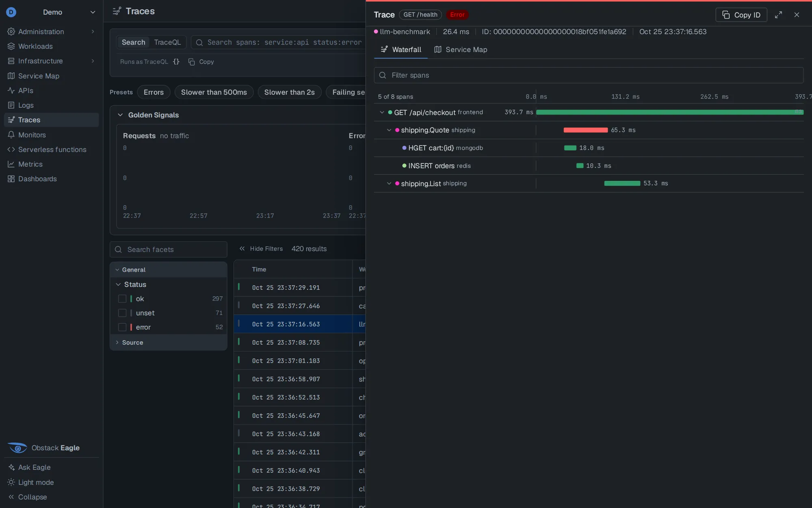Switch to the Waterfall tab

[x=401, y=50]
